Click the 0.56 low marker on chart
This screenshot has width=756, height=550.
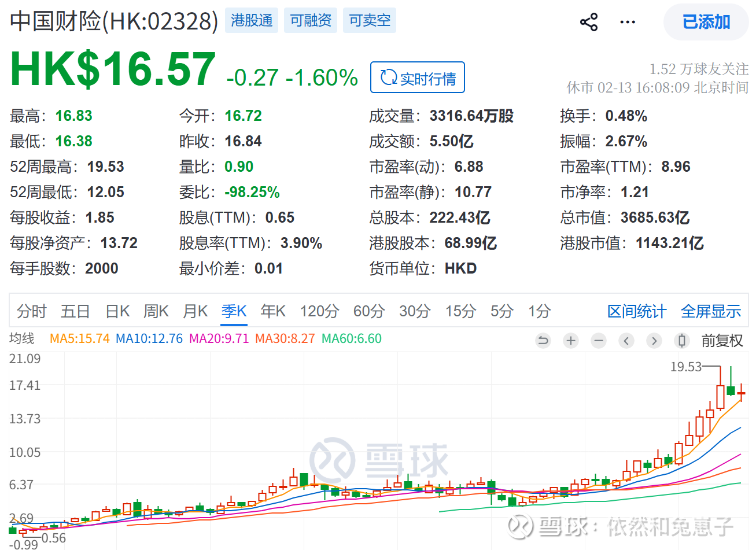54,538
